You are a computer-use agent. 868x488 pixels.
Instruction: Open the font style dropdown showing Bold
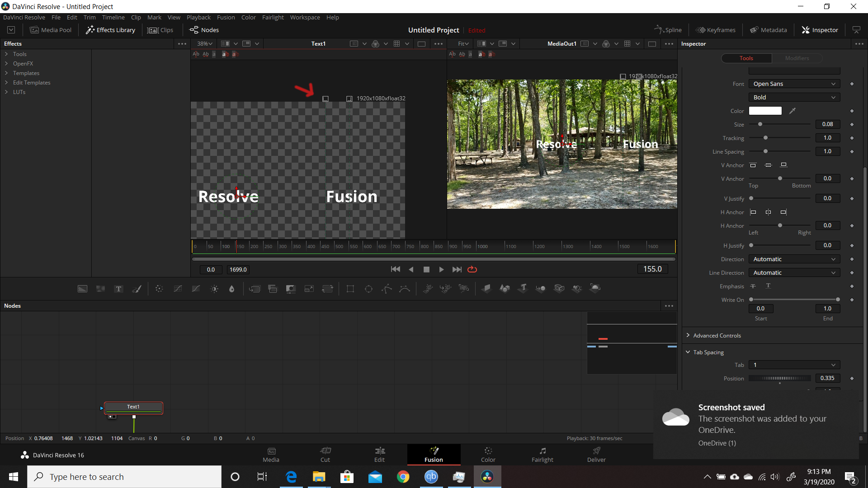[x=794, y=98]
